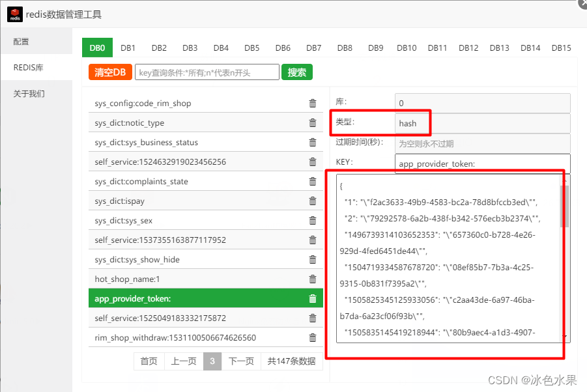Select the DB6 database tab

pos(283,48)
